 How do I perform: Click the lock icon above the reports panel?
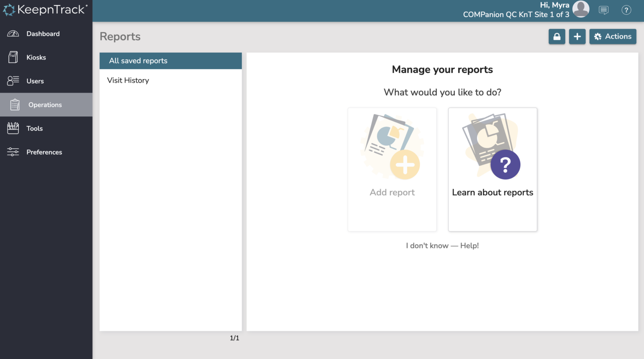557,36
